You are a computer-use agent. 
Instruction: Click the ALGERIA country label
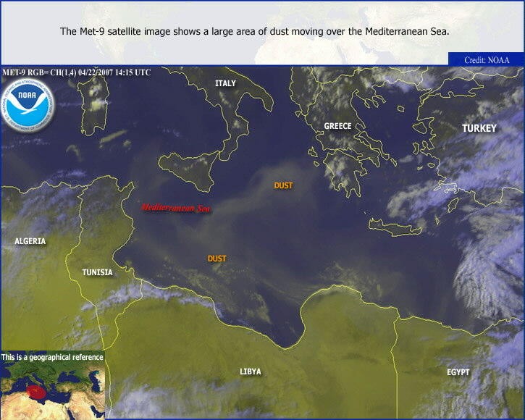click(30, 240)
